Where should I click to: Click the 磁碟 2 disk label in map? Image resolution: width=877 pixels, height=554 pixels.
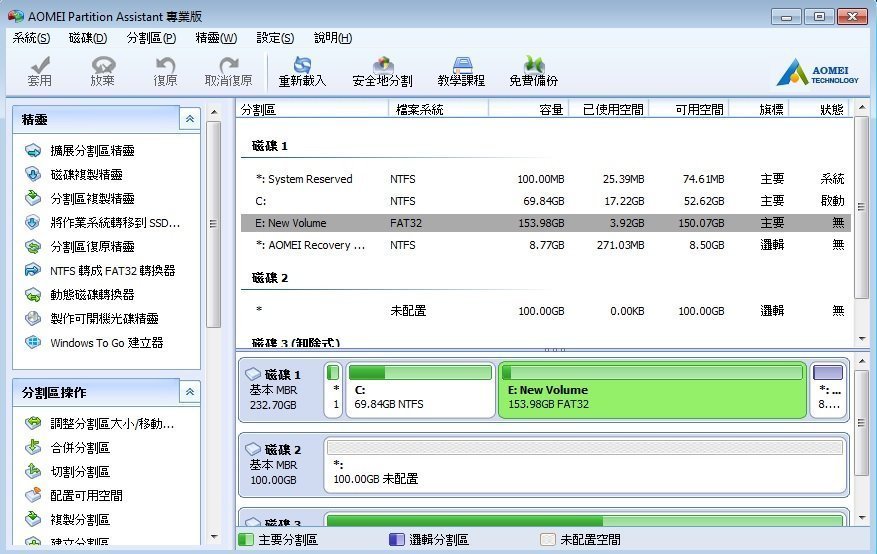tap(280, 465)
